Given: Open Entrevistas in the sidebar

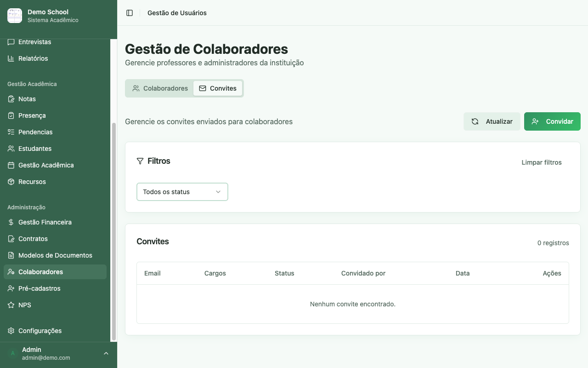Looking at the screenshot, I should pyautogui.click(x=55, y=42).
